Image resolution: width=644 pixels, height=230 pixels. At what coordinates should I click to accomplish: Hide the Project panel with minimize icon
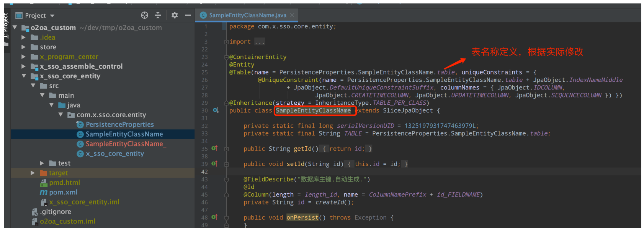(x=188, y=15)
